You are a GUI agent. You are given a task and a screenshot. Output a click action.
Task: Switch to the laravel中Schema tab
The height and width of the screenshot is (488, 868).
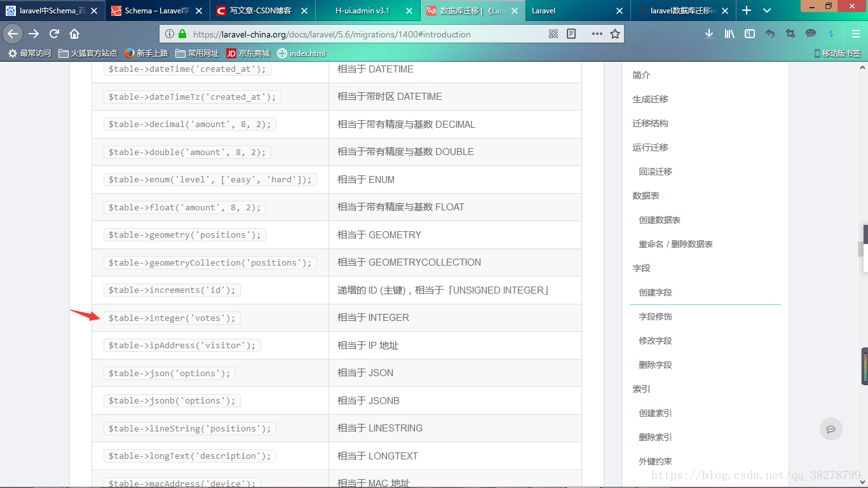click(52, 10)
